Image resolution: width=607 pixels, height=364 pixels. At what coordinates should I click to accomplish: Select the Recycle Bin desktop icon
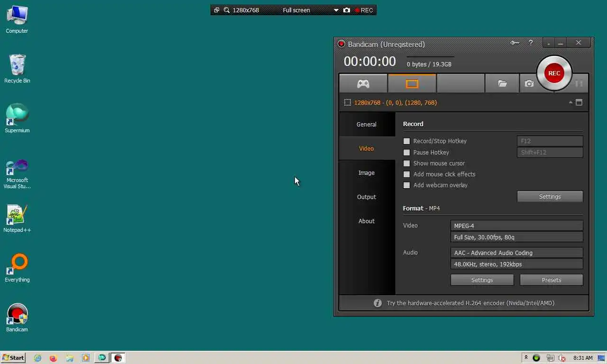(17, 68)
